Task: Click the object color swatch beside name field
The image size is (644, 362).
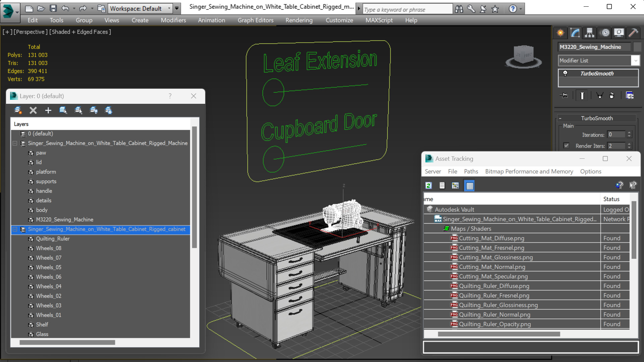Action: (x=637, y=47)
